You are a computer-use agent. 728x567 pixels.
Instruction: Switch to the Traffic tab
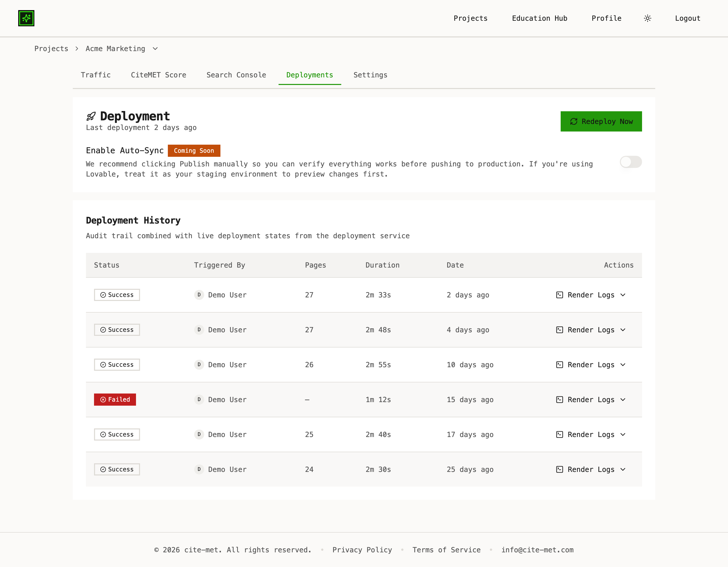[96, 75]
